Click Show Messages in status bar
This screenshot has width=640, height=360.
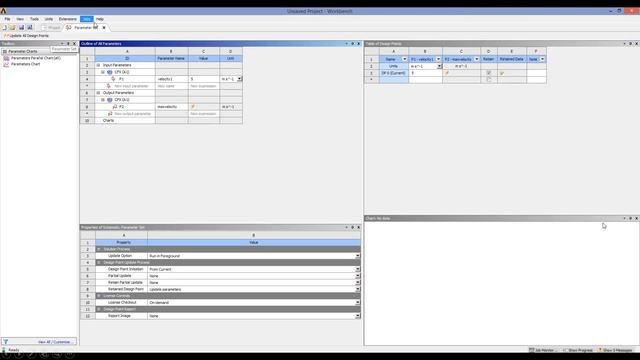(x=615, y=350)
